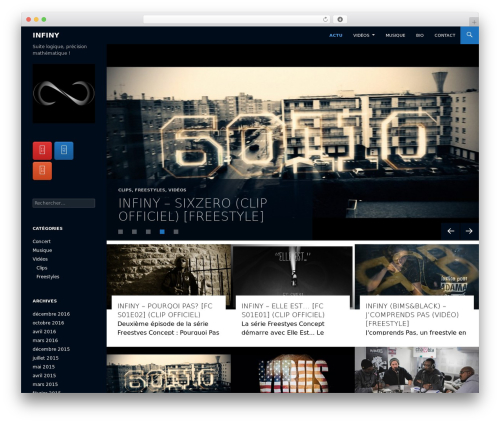Viewport: 500px width, 423px height.
Task: Click the infinity logo image
Action: [x=64, y=94]
